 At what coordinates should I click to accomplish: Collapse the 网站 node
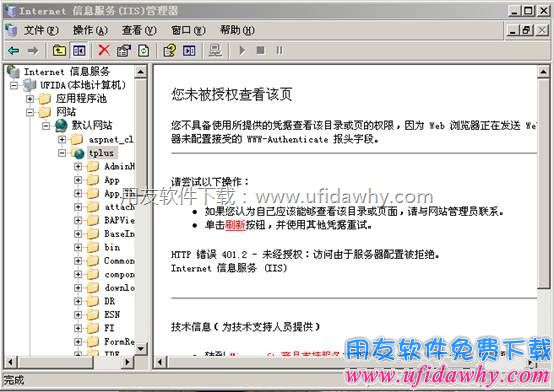pos(30,112)
